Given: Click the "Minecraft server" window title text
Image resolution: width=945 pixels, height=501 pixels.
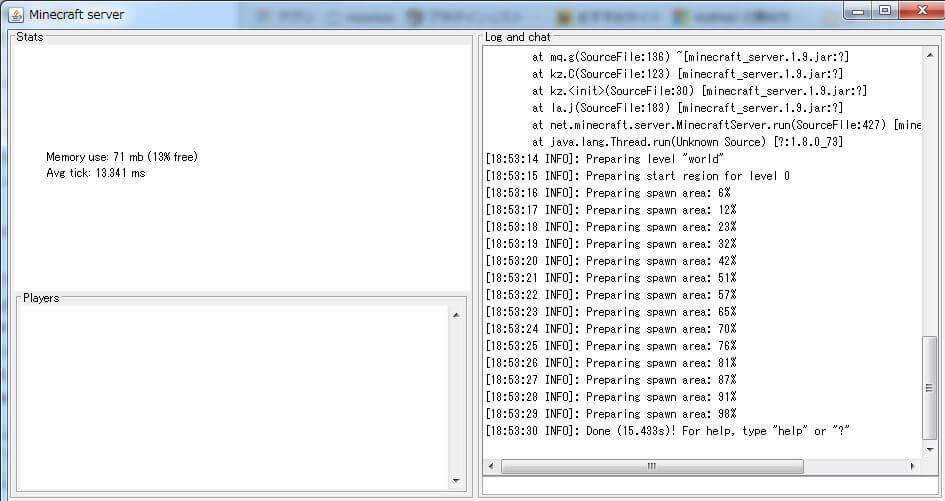Looking at the screenshot, I should [76, 14].
